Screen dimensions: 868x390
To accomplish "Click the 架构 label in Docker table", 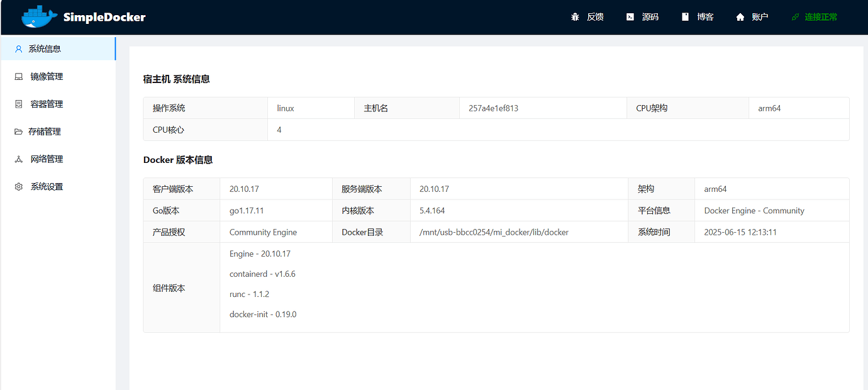I will tap(662, 189).
